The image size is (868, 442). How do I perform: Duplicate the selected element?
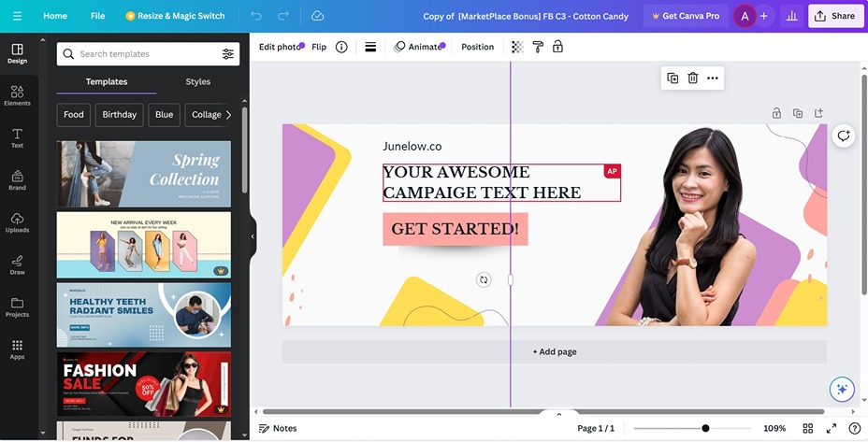click(x=673, y=78)
